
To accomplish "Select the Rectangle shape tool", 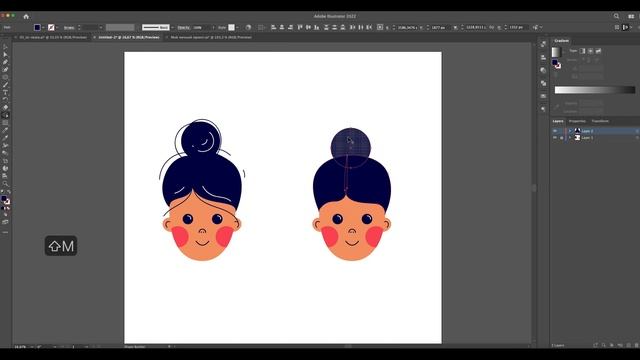I will (5, 77).
